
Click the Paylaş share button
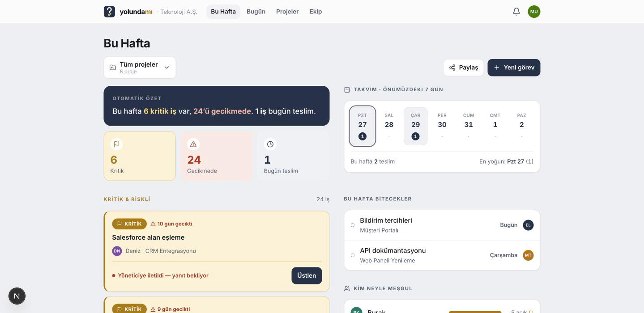[464, 68]
